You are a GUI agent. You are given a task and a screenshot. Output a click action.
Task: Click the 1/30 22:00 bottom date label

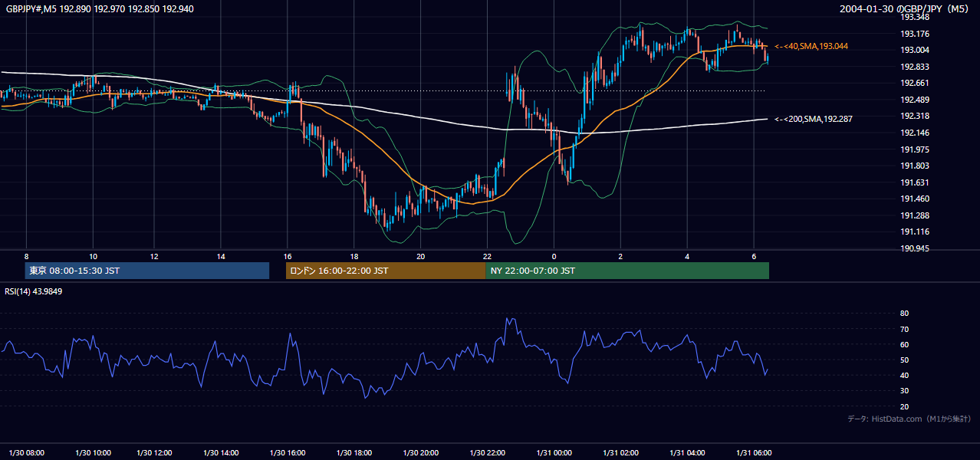point(488,452)
